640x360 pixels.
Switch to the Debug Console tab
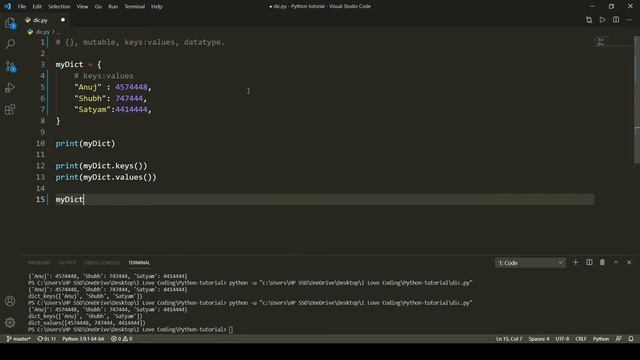click(x=102, y=263)
